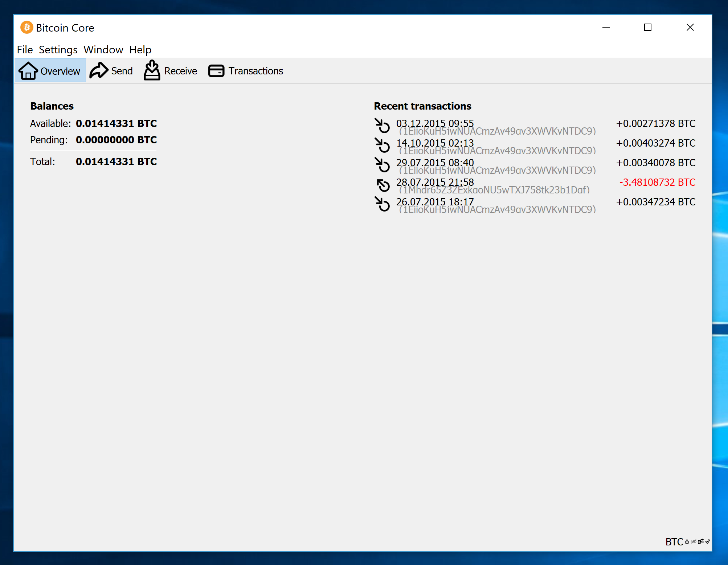Click the Receive inbox icon
Screen dimensions: 728x565
[x=152, y=70]
